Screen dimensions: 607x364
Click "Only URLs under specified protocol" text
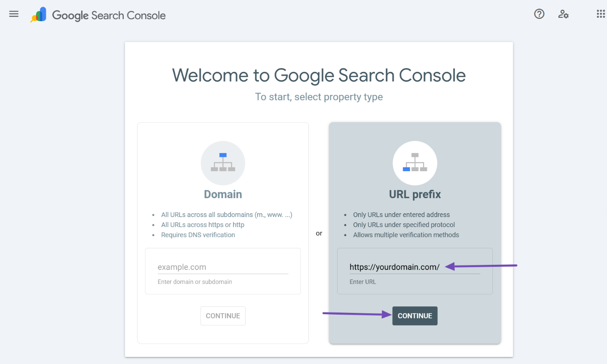click(404, 225)
